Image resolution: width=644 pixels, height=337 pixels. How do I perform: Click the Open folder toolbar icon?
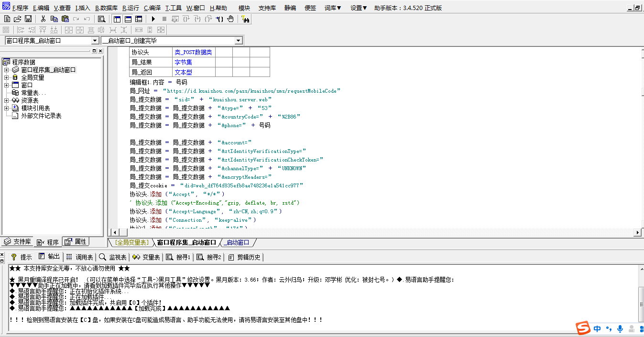(18, 19)
